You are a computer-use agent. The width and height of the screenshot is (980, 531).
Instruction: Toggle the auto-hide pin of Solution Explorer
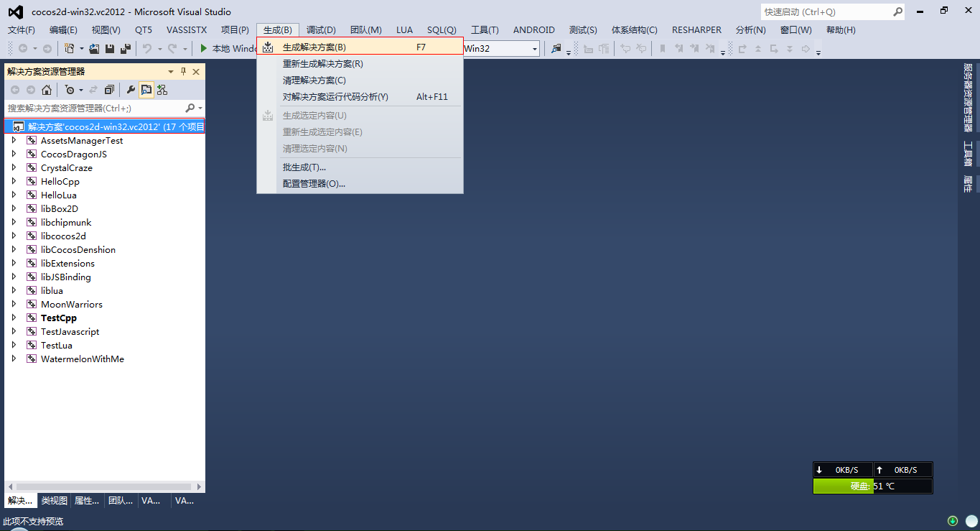click(x=184, y=71)
